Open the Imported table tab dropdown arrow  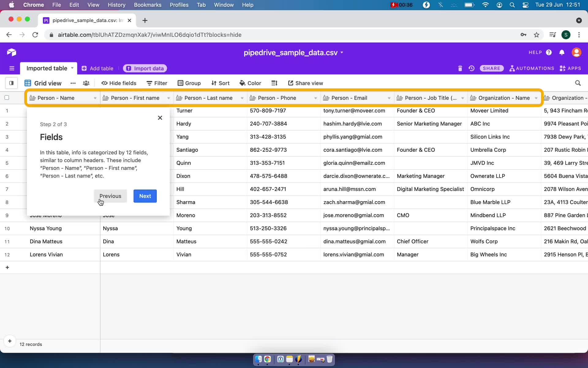coord(72,68)
